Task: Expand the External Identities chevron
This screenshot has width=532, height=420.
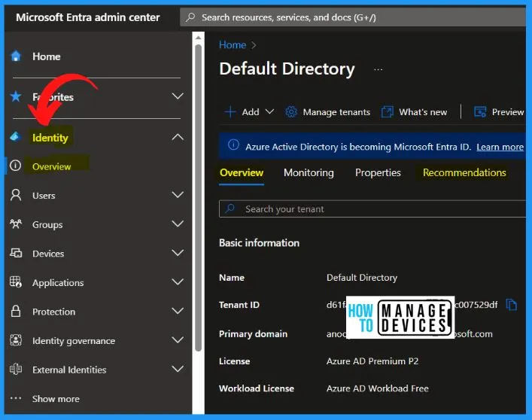Action: click(178, 369)
